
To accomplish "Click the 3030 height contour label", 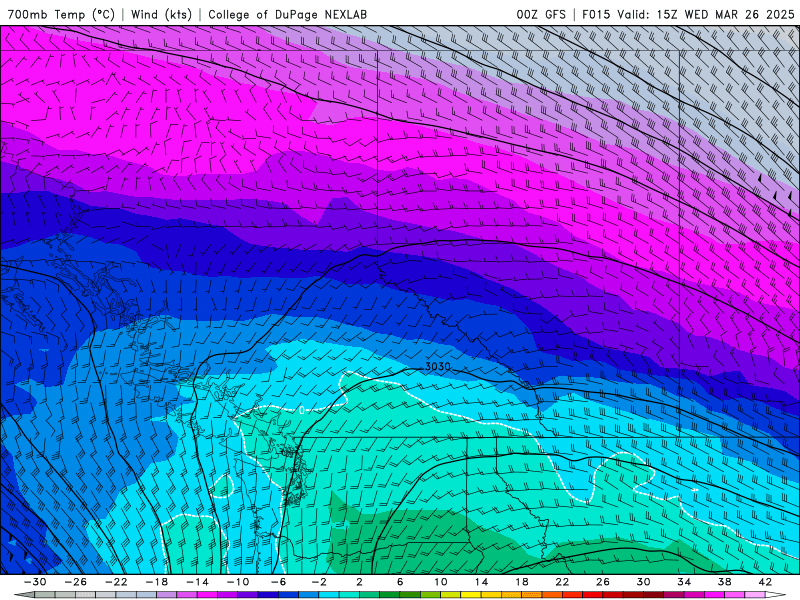I will [438, 366].
